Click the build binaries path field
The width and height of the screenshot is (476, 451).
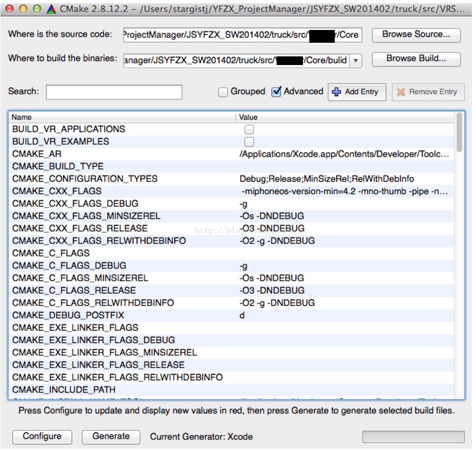(x=237, y=60)
